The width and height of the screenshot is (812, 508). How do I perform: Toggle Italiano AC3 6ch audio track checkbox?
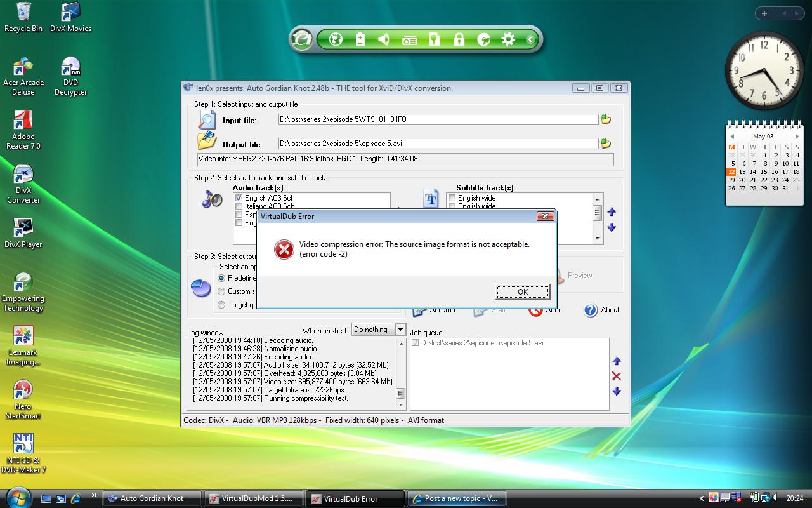239,206
